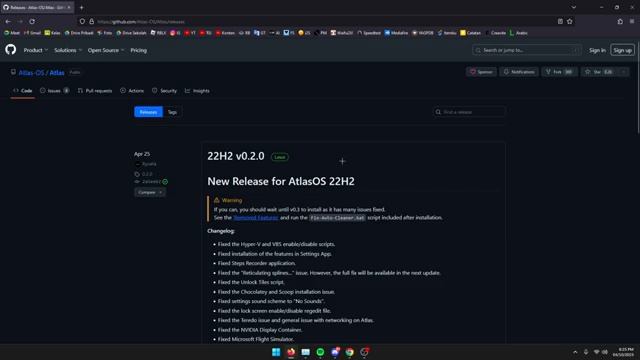640x360 pixels.
Task: Expand the Solutions menu
Action: click(68, 50)
